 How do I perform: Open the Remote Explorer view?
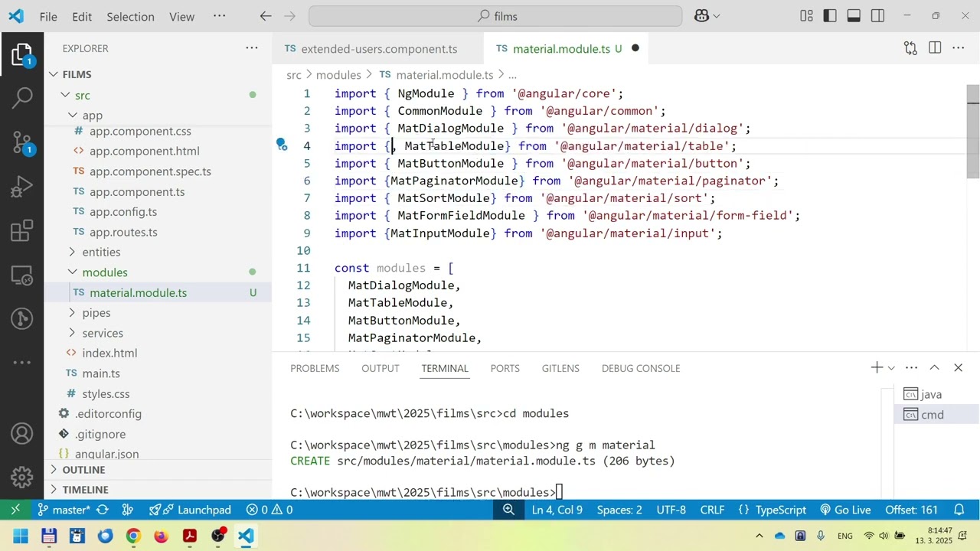coord(21,275)
